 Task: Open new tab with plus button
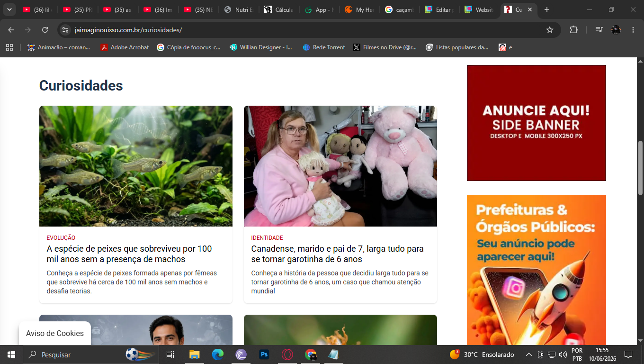(547, 9)
